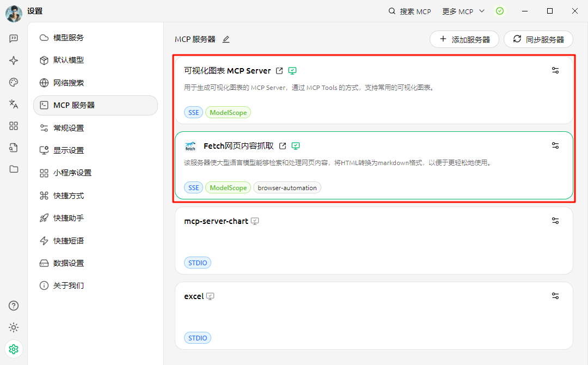Expand the 更多 MCP dropdown
Screen dimensions: 588x365
(x=463, y=11)
